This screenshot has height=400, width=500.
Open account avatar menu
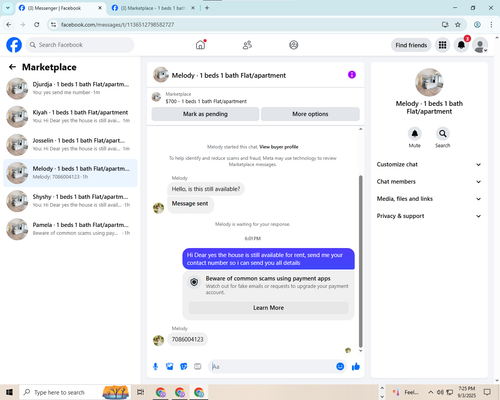480,45
